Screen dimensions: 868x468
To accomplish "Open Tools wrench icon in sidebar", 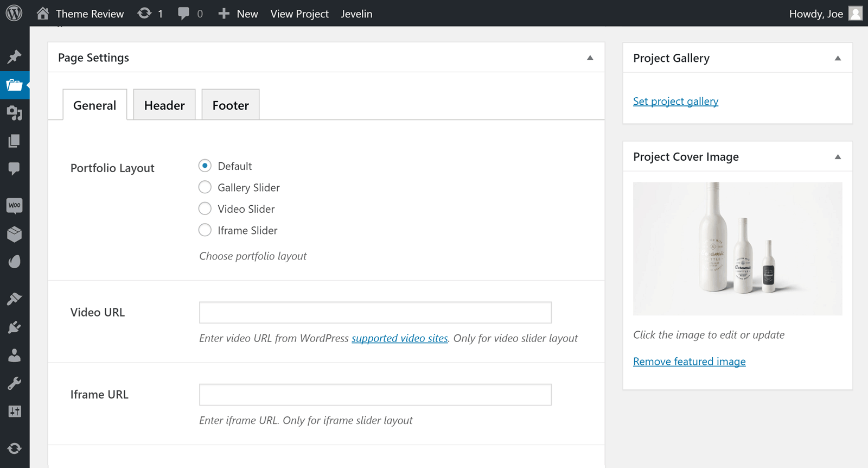I will point(15,384).
